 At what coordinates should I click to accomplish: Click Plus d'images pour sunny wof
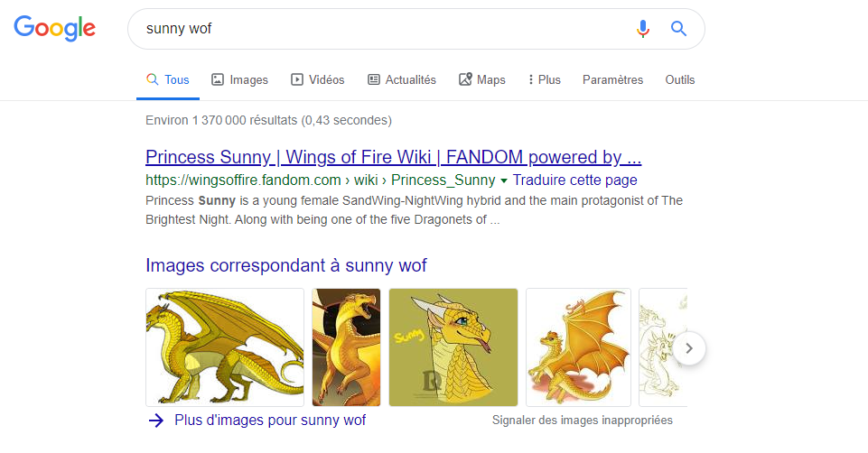point(269,420)
